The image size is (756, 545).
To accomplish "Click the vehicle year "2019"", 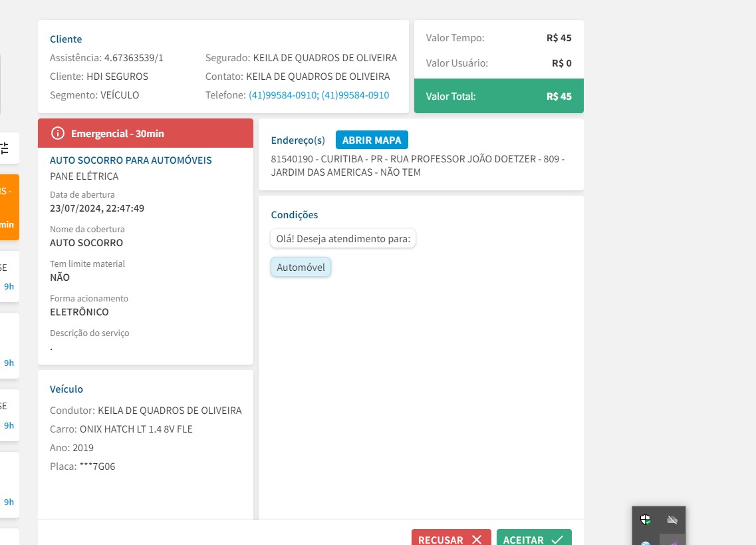I will coord(83,448).
